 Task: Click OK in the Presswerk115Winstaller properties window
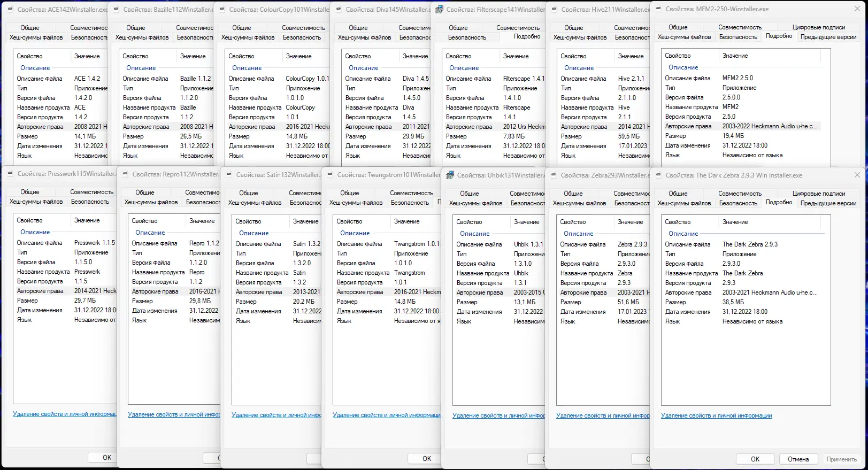[x=102, y=457]
